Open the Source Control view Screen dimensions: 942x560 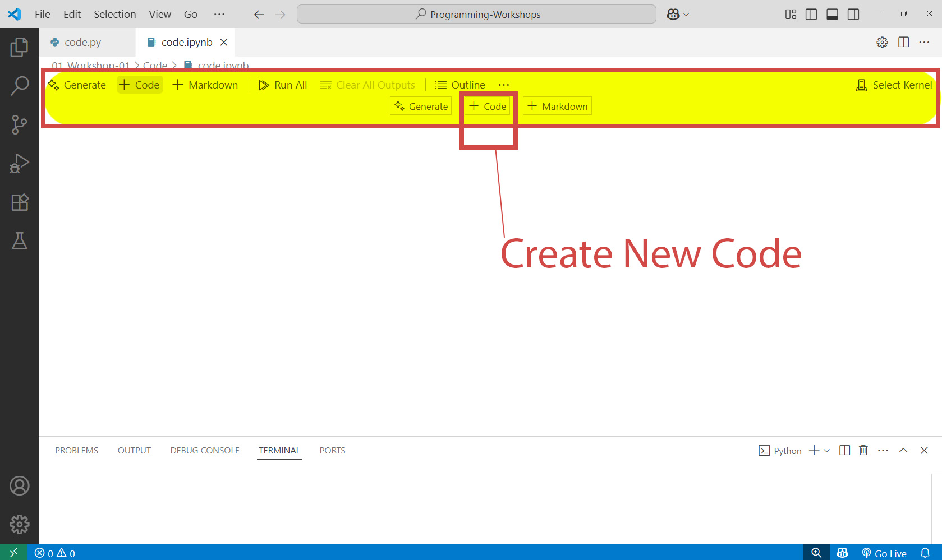pos(19,124)
